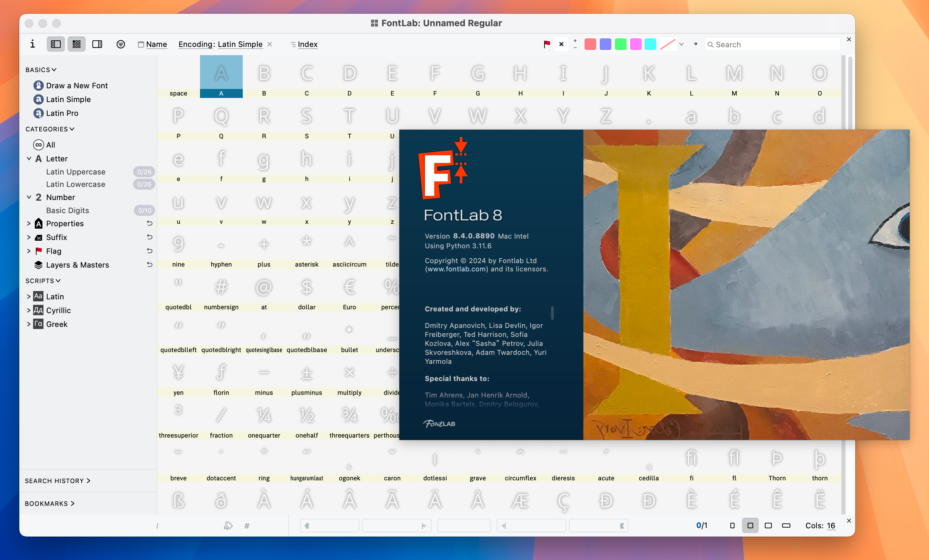929x560 pixels.
Task: Click reset arrow beside Properties
Action: [149, 223]
